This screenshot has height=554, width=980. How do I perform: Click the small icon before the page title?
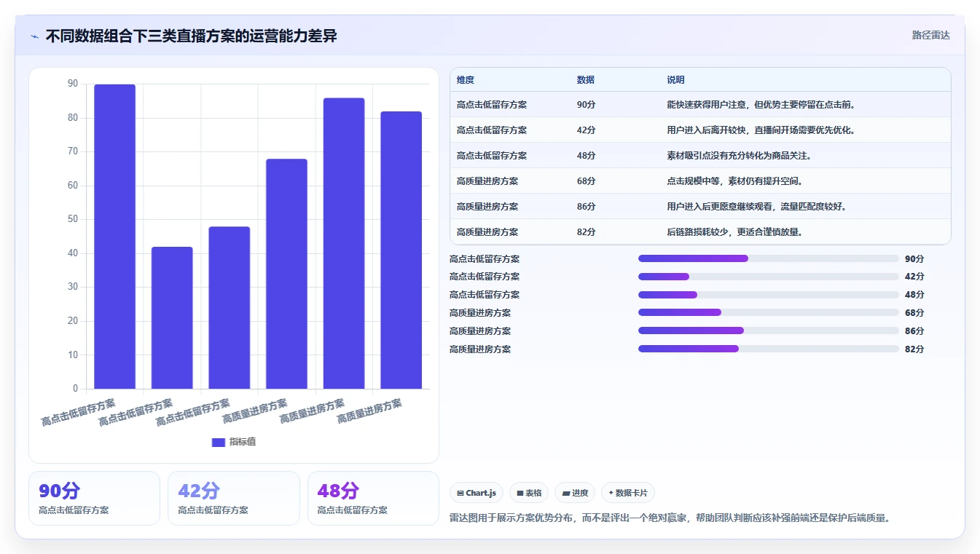click(x=34, y=36)
